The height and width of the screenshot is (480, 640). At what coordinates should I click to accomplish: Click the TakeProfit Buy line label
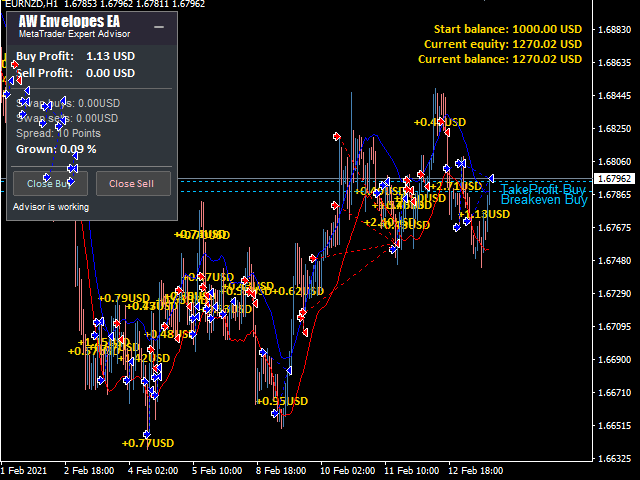pyautogui.click(x=543, y=189)
